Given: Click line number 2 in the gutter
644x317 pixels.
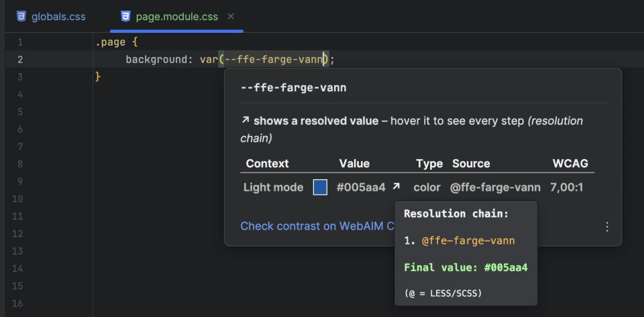Looking at the screenshot, I should tap(20, 60).
